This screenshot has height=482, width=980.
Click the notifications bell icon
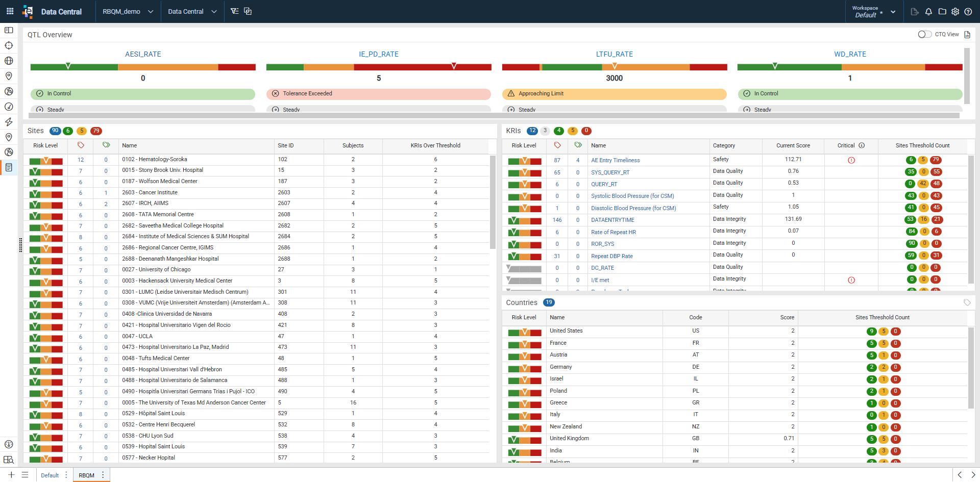(x=928, y=12)
